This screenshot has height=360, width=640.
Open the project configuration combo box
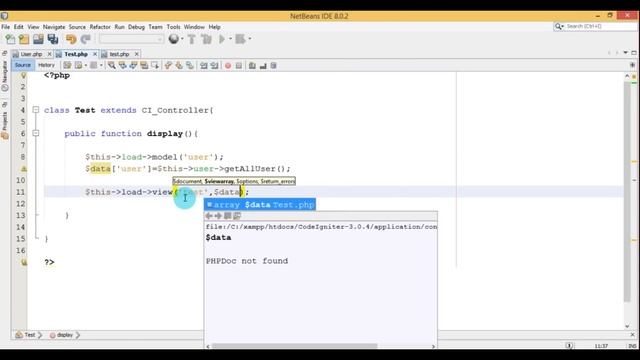pos(131,39)
